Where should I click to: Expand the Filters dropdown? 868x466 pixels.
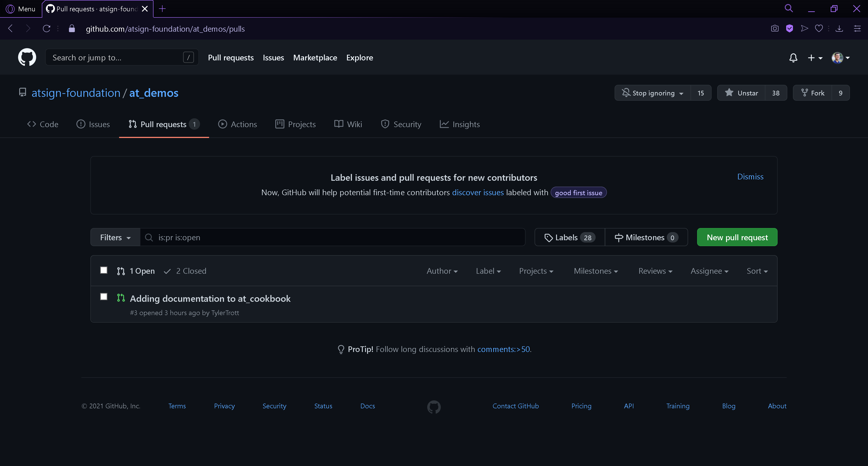tap(115, 237)
